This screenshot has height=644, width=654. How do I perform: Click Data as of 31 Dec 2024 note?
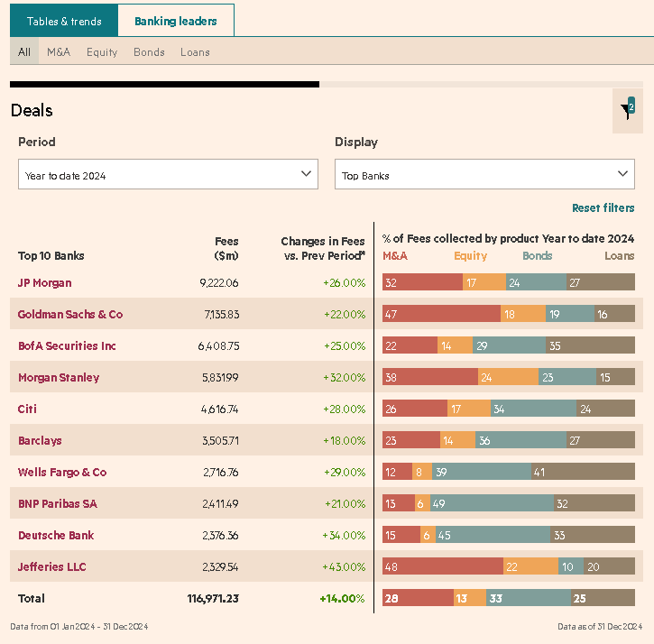tap(600, 627)
